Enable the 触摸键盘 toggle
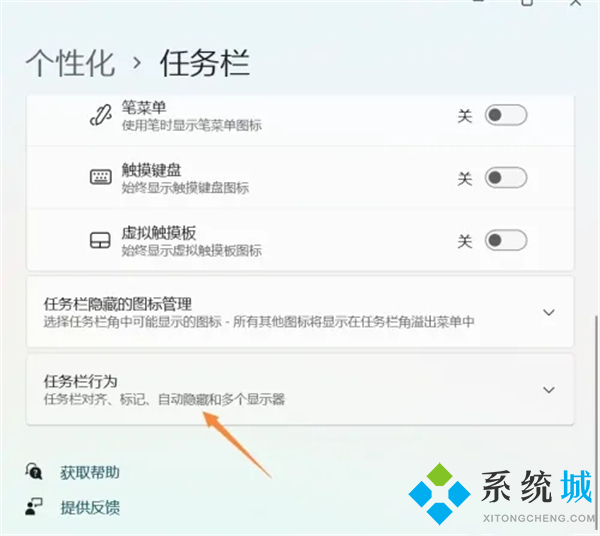The width and height of the screenshot is (600, 536). [506, 178]
